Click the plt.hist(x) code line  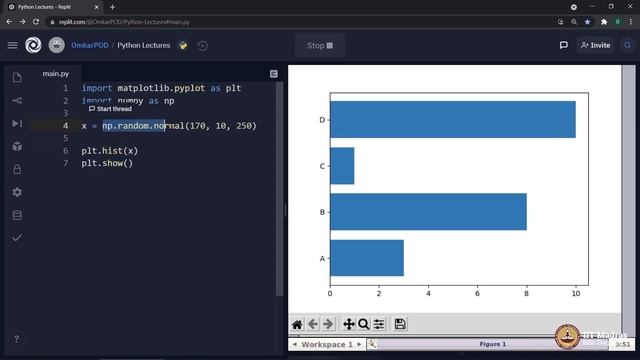click(x=110, y=151)
